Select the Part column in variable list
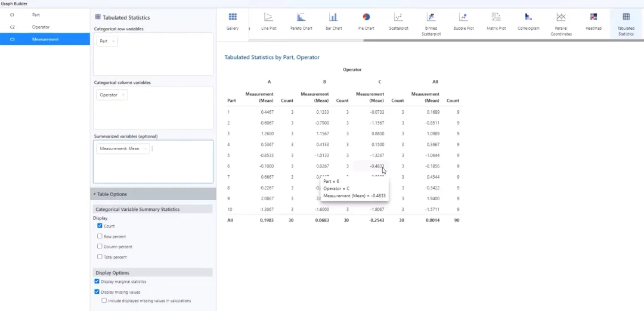644x311 pixels. point(36,14)
